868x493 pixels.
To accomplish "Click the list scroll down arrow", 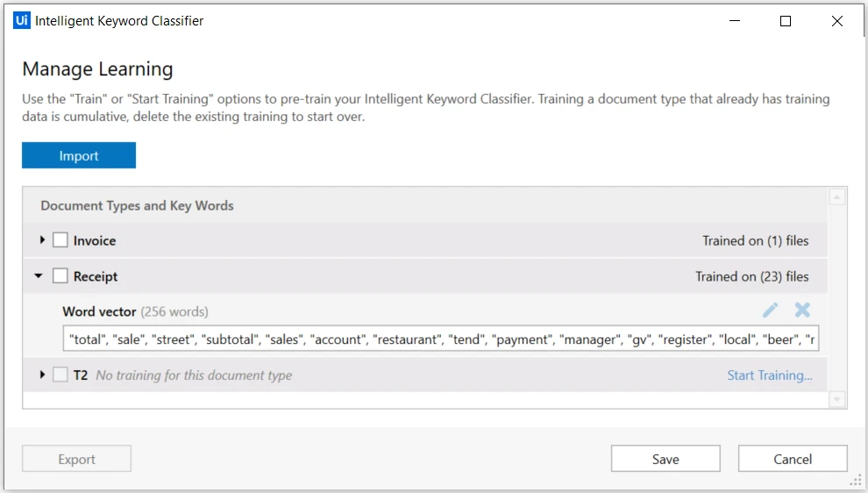I will (837, 399).
